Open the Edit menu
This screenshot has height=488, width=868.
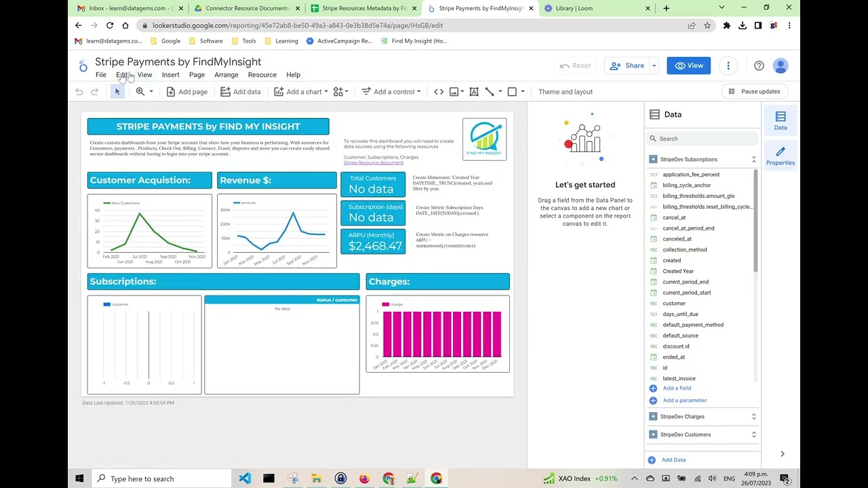[x=121, y=75]
